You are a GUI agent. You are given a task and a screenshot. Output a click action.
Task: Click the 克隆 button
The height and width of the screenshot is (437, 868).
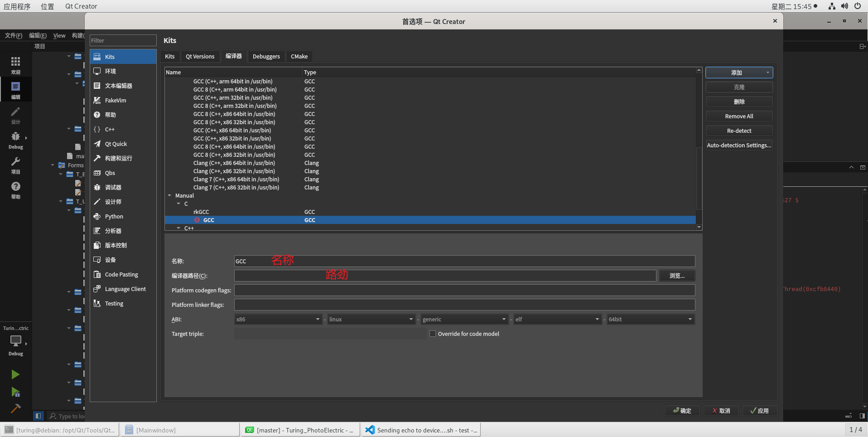[x=739, y=87]
